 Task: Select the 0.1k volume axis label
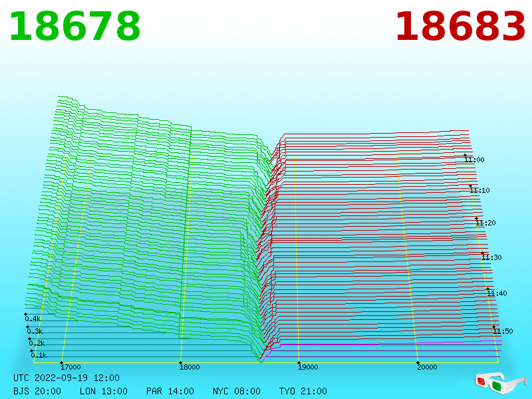(x=39, y=355)
